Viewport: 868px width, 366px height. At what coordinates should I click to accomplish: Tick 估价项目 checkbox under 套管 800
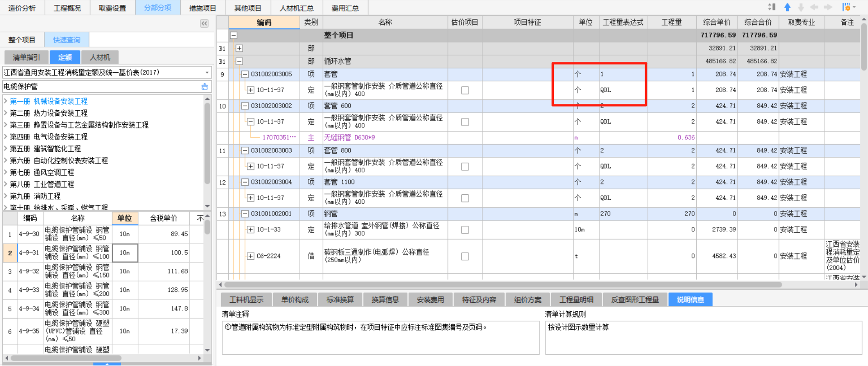click(465, 167)
